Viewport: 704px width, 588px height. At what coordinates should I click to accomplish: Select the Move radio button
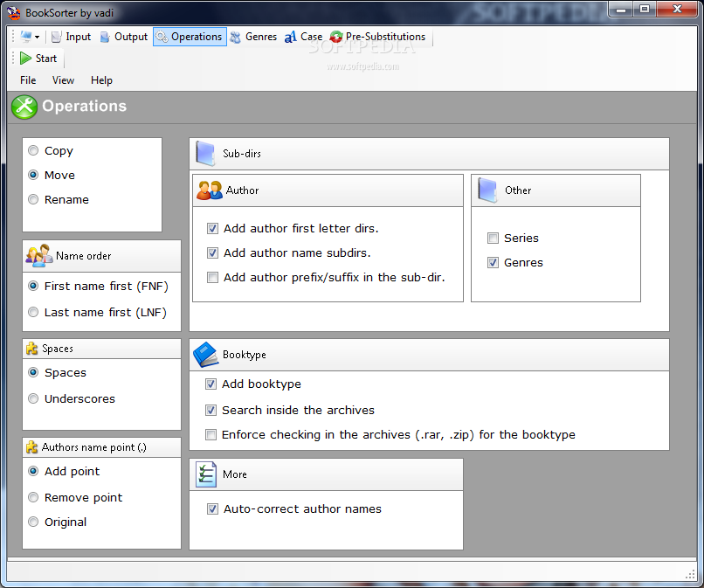click(33, 175)
